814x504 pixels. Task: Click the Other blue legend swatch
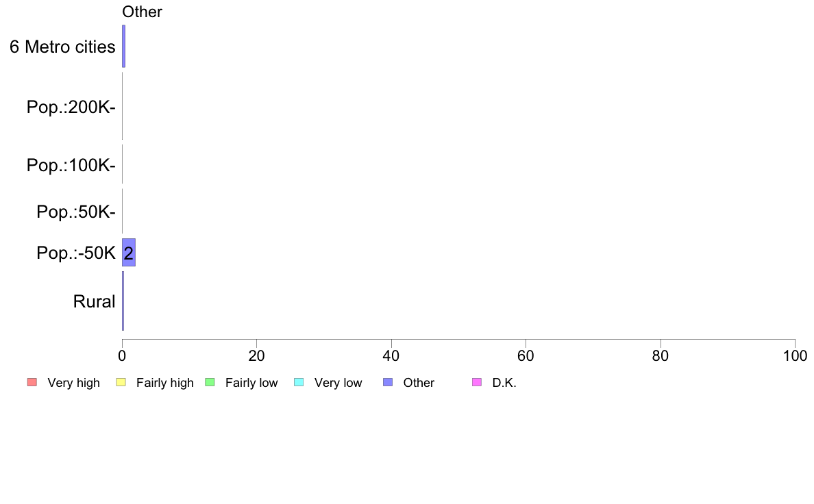(x=388, y=383)
